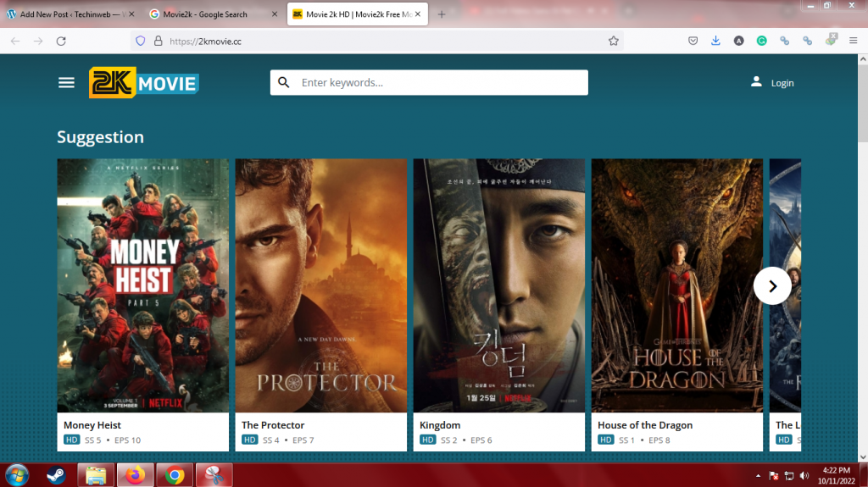
Task: Advance the suggestion carousel with next arrow
Action: (772, 286)
